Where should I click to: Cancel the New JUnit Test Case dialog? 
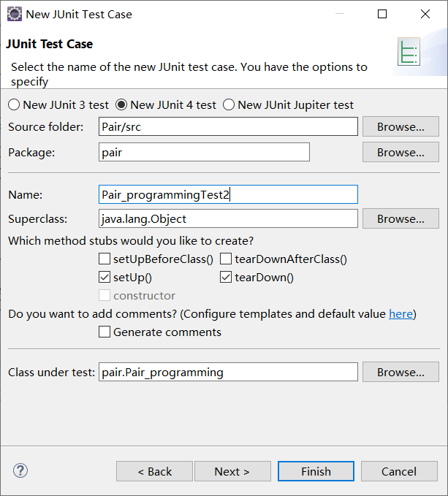[x=399, y=471]
